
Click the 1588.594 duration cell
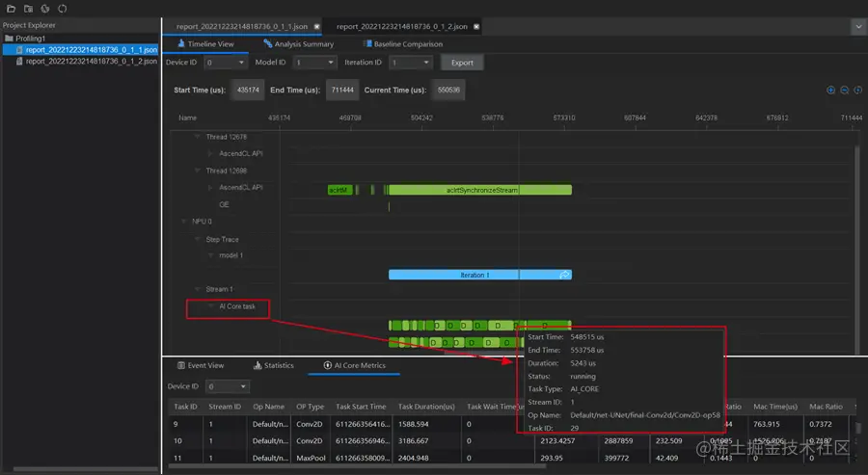pos(414,424)
